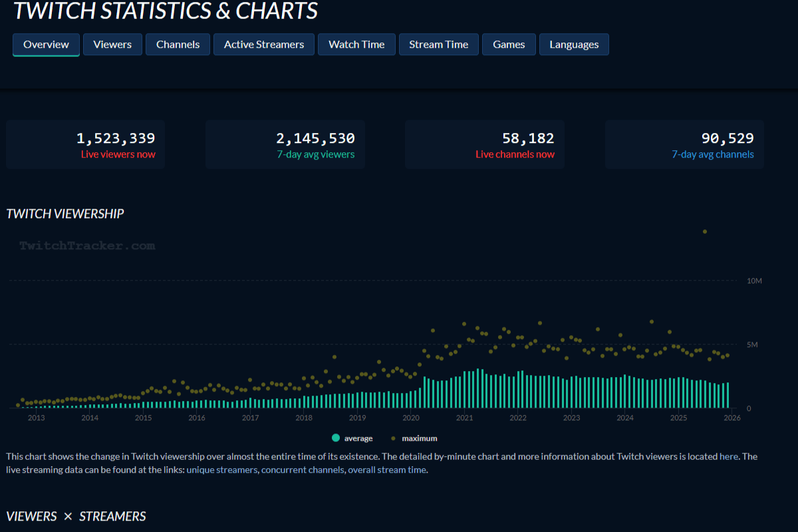
Task: Click the Live channels now stat card
Action: click(484, 145)
